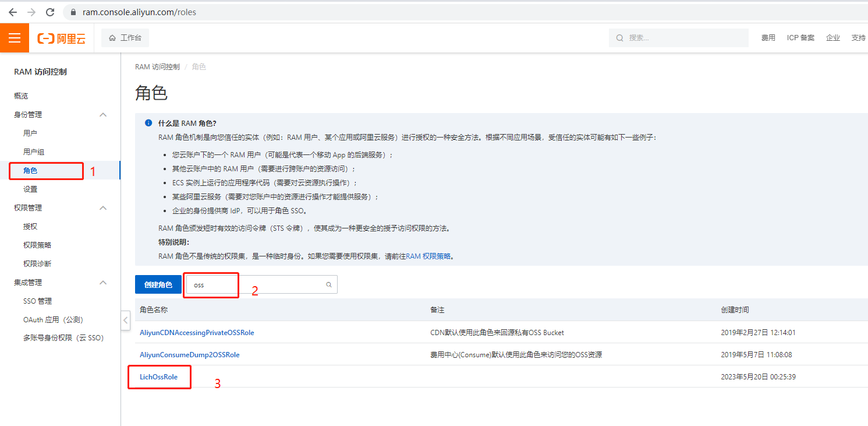Reload the current page

click(50, 12)
